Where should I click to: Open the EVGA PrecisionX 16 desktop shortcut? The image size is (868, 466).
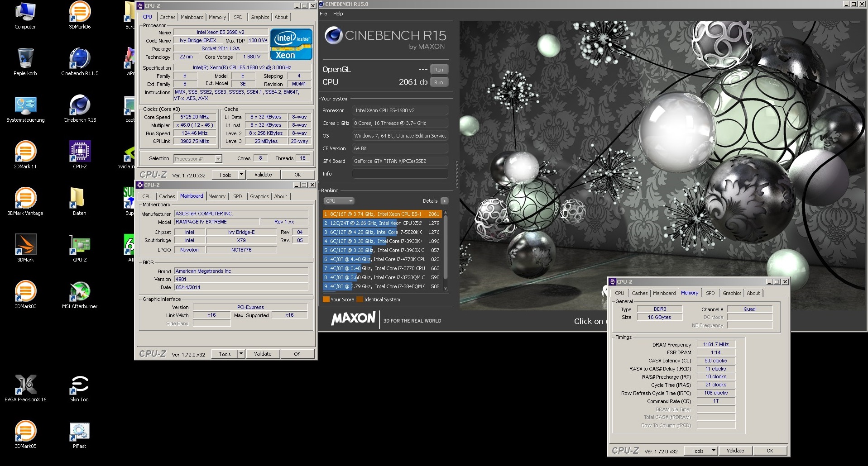pyautogui.click(x=25, y=388)
